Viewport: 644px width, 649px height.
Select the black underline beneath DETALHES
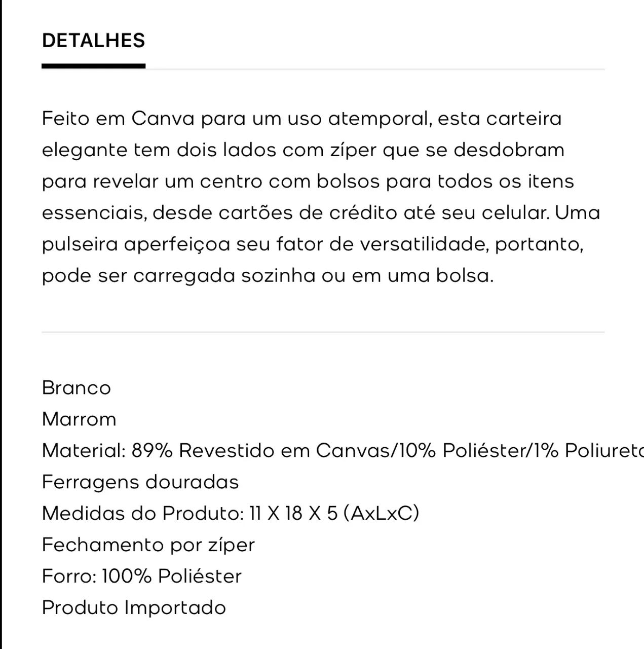93,66
